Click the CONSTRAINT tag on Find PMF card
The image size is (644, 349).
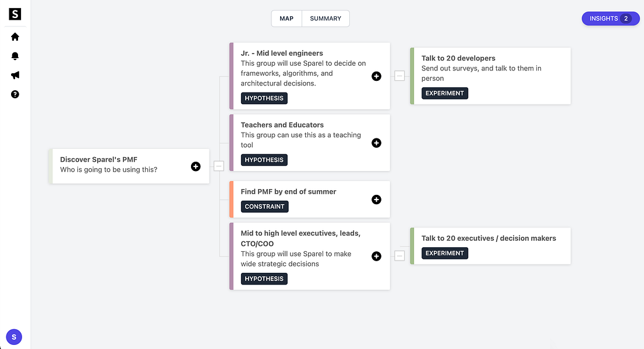pos(264,206)
